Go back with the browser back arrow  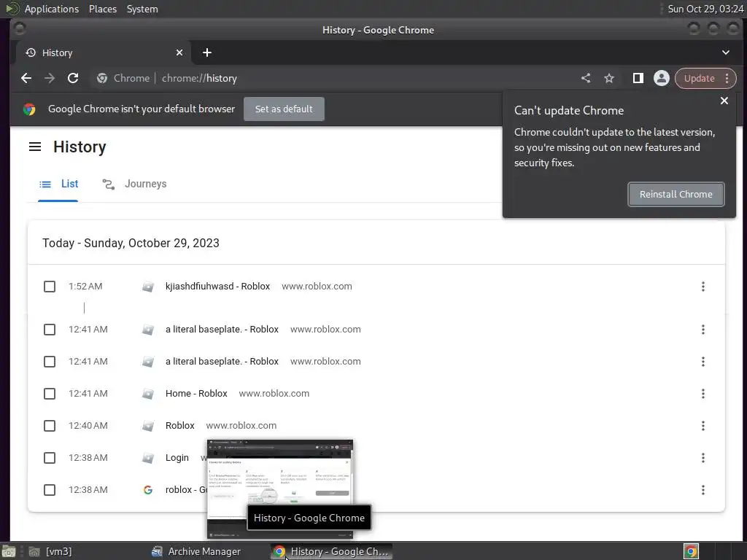(x=26, y=78)
